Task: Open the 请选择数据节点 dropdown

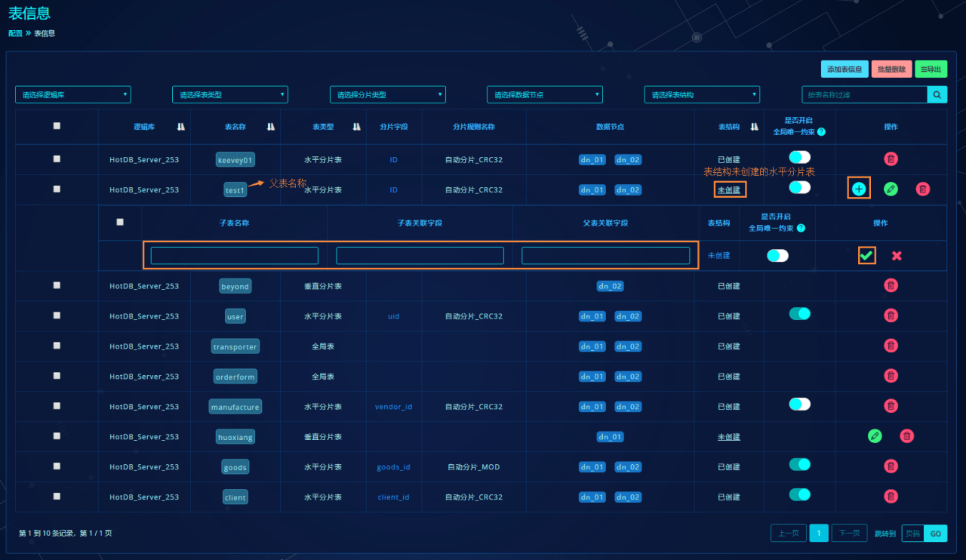Action: pos(545,94)
